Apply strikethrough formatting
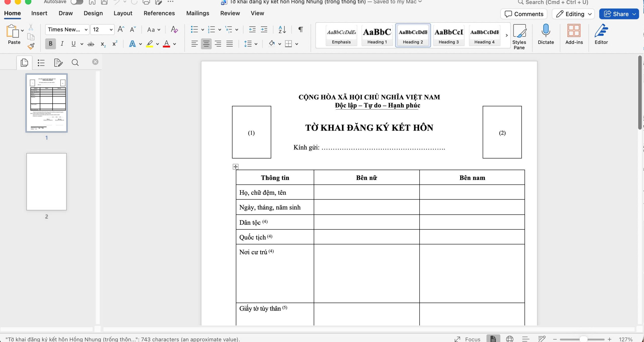The height and width of the screenshot is (342, 644). point(91,44)
